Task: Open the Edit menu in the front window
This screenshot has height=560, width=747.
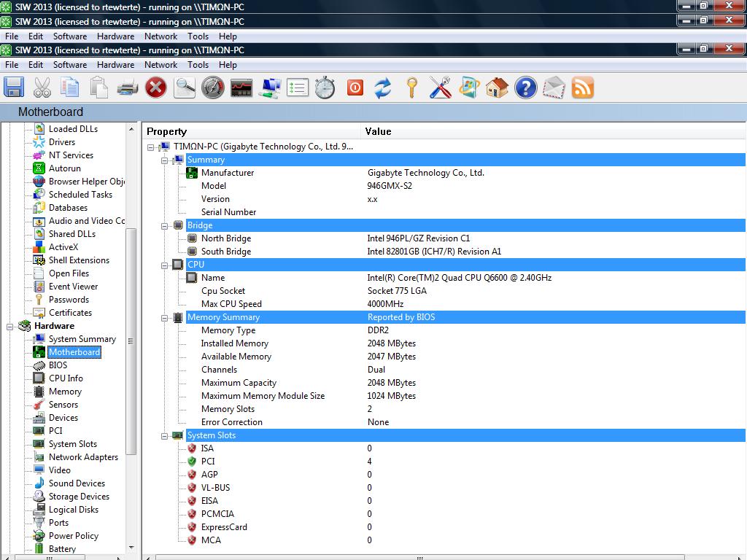Action: pos(36,65)
